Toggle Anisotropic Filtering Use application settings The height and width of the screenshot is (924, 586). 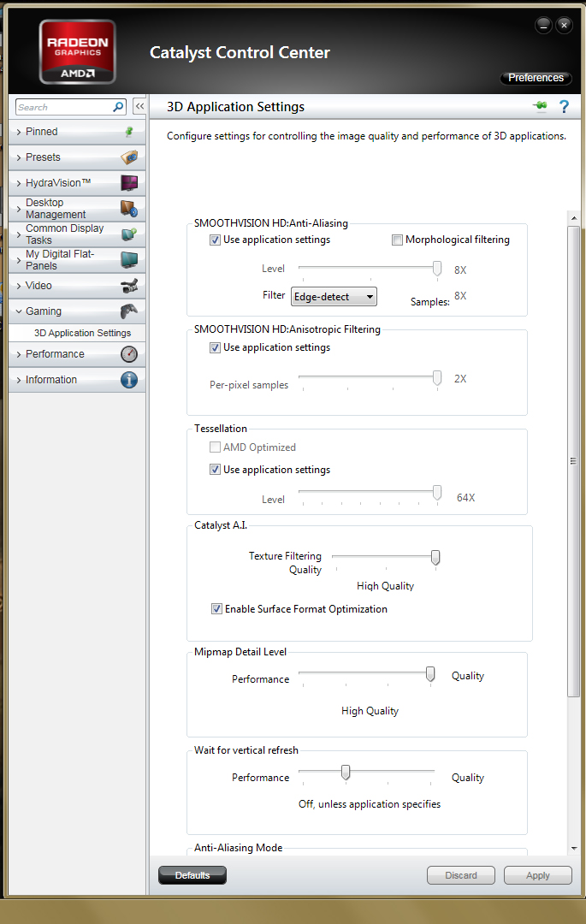point(215,347)
